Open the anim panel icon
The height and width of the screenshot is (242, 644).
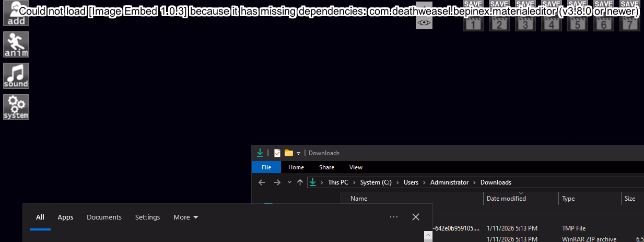coord(16,44)
